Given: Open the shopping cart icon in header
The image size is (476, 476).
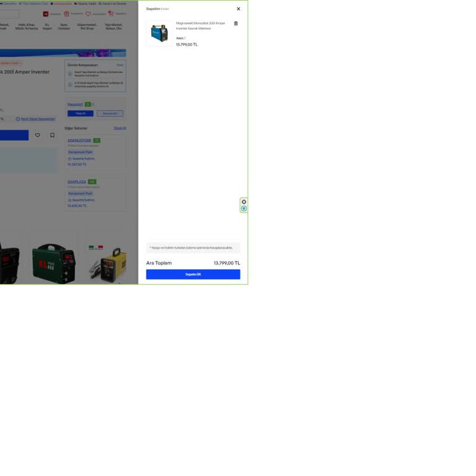Looking at the screenshot, I should (111, 13).
